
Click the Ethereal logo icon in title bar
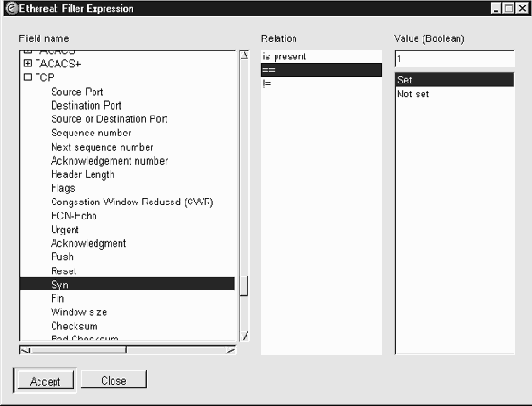(12, 8)
